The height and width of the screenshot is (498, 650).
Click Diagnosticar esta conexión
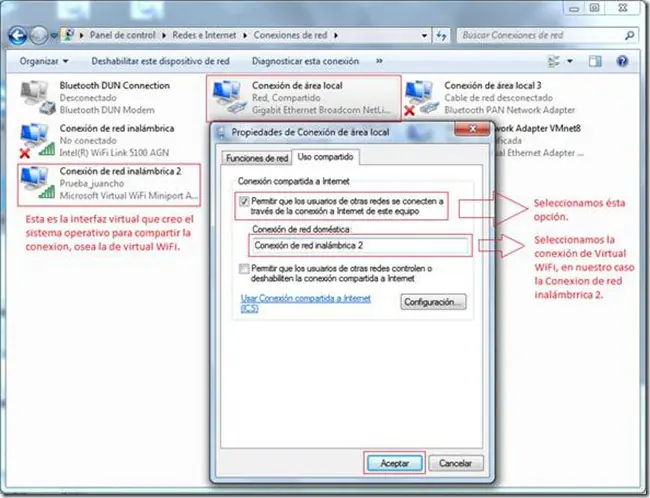pyautogui.click(x=305, y=61)
